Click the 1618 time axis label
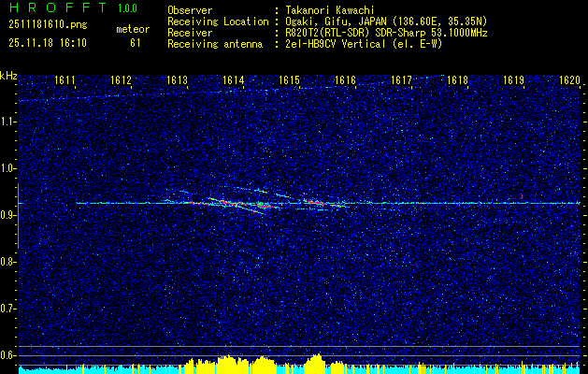The width and height of the screenshot is (588, 374). [x=457, y=79]
